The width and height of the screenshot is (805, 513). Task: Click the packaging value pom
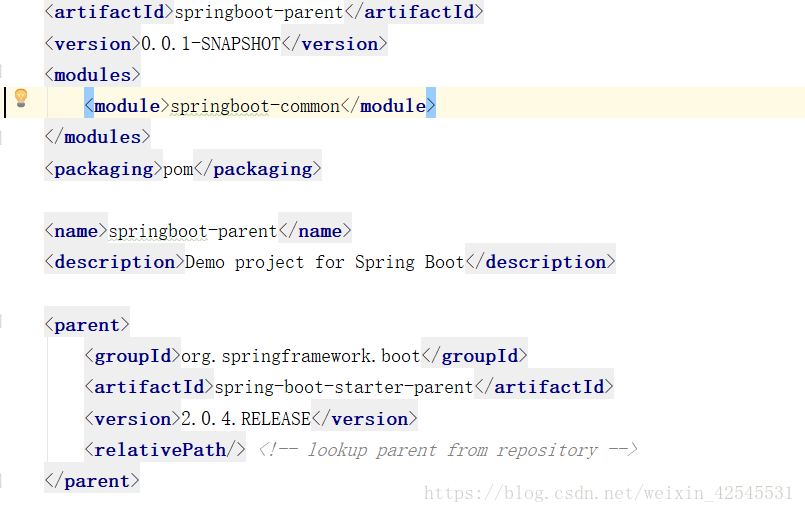coord(178,169)
